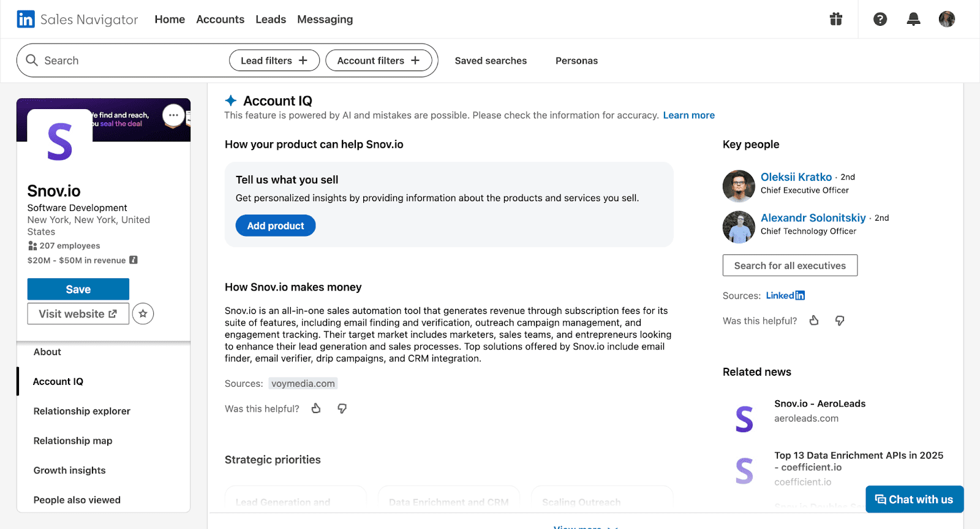The width and height of the screenshot is (980, 529).
Task: Thumbs up the Key people section
Action: click(x=814, y=321)
